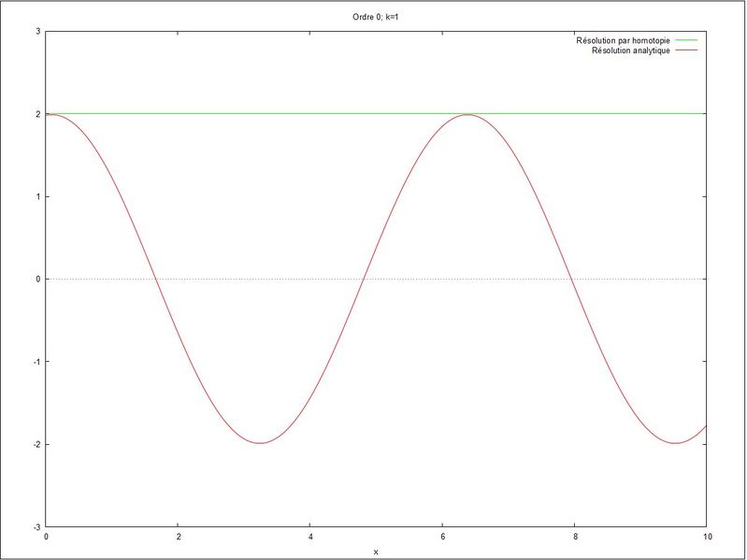Click x-axis tick label 4

tap(310, 537)
